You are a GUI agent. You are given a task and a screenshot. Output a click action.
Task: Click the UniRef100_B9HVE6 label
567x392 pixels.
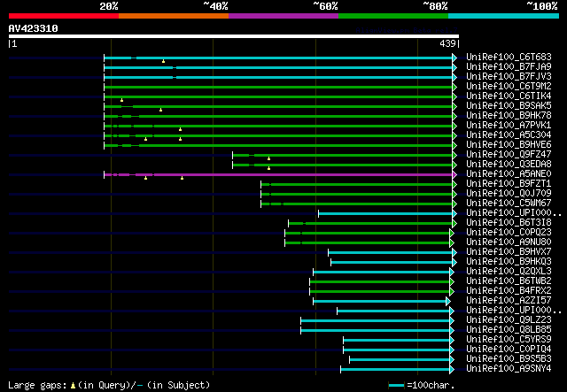tap(509, 145)
